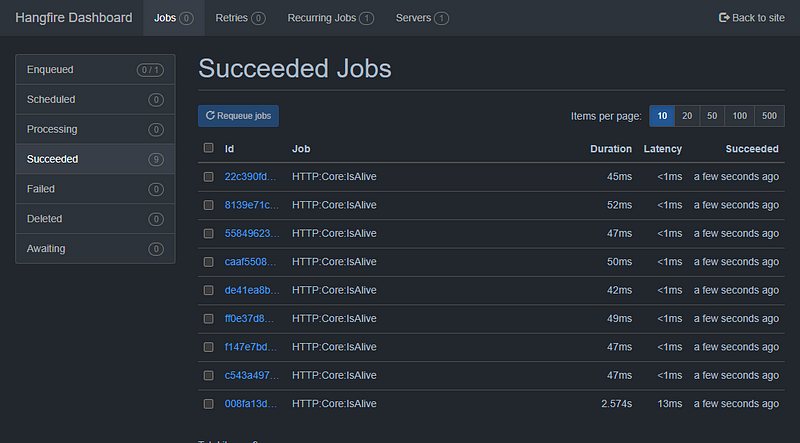
Task: Open job 008fa13d details
Action: point(251,404)
